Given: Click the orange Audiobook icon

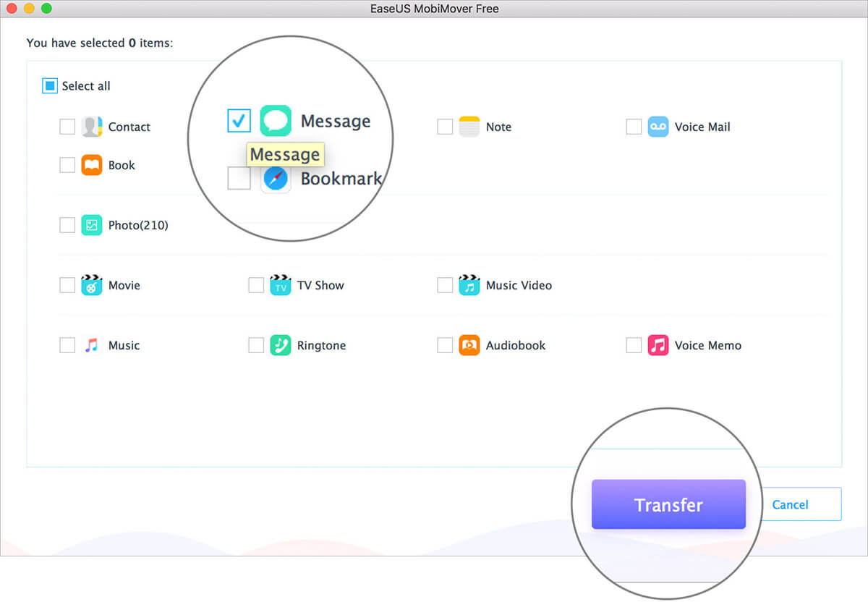Looking at the screenshot, I should pyautogui.click(x=469, y=345).
